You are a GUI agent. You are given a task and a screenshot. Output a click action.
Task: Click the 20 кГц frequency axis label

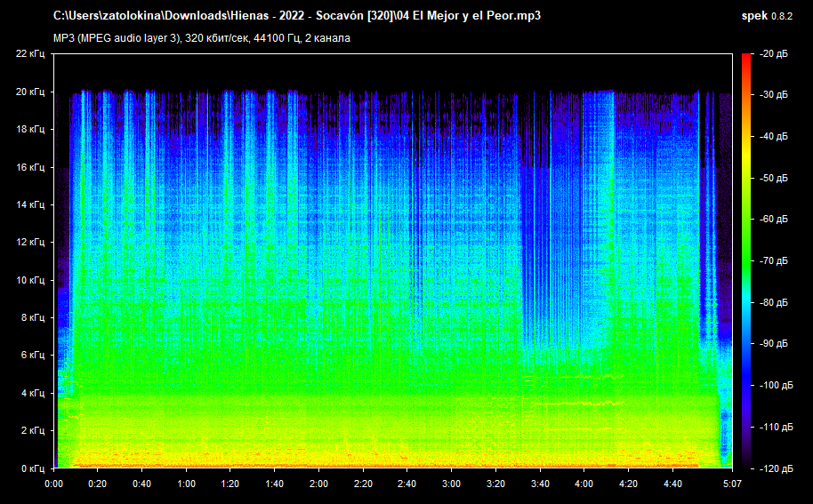pyautogui.click(x=30, y=92)
